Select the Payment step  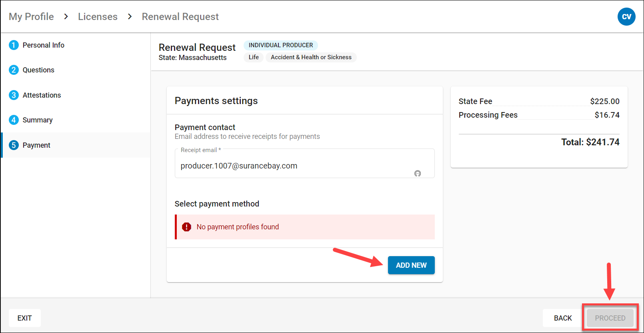pos(76,145)
